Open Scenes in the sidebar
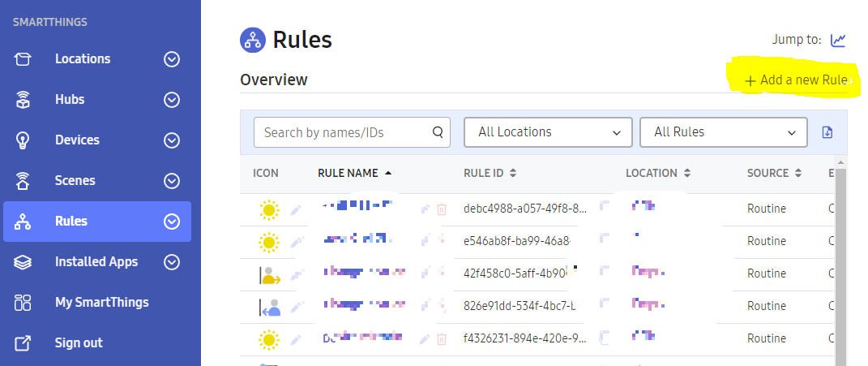The width and height of the screenshot is (868, 366). click(x=75, y=180)
